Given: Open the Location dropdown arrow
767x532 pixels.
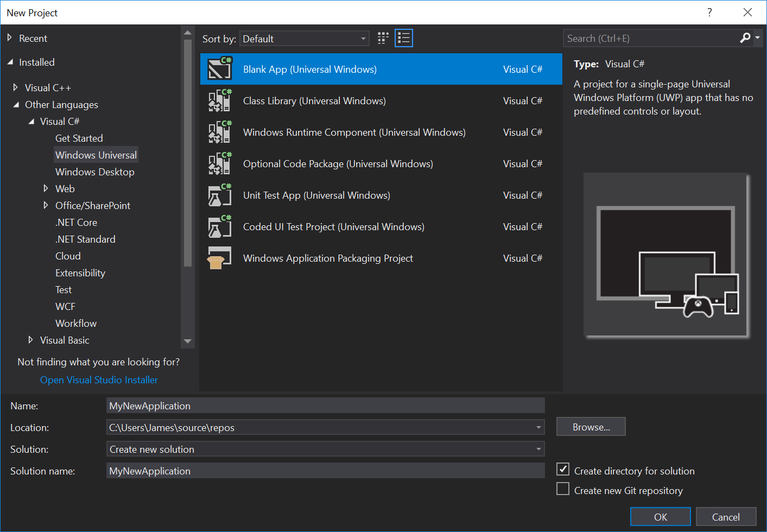Looking at the screenshot, I should [x=538, y=427].
